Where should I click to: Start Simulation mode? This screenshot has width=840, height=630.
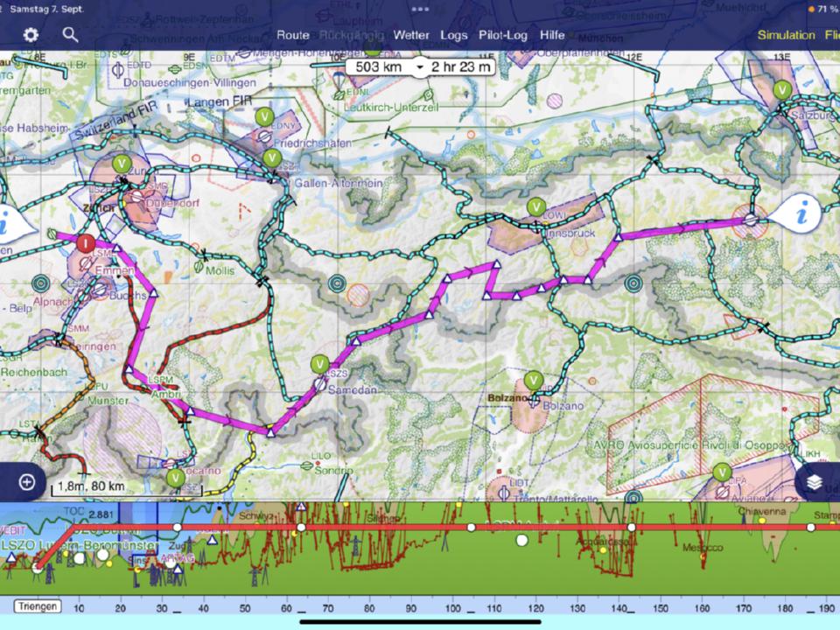[x=786, y=35]
